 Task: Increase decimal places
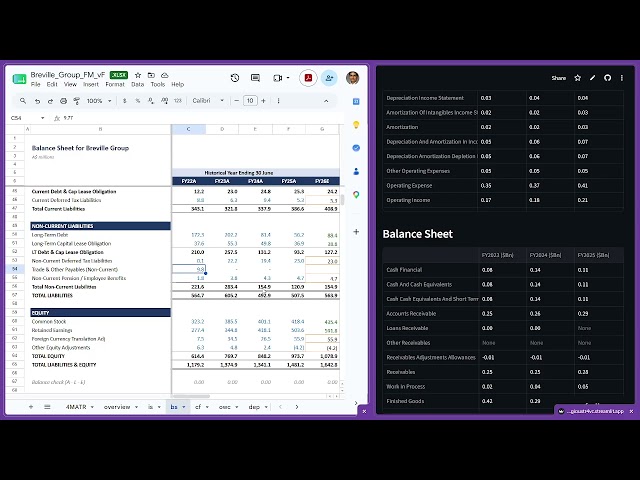[164, 101]
